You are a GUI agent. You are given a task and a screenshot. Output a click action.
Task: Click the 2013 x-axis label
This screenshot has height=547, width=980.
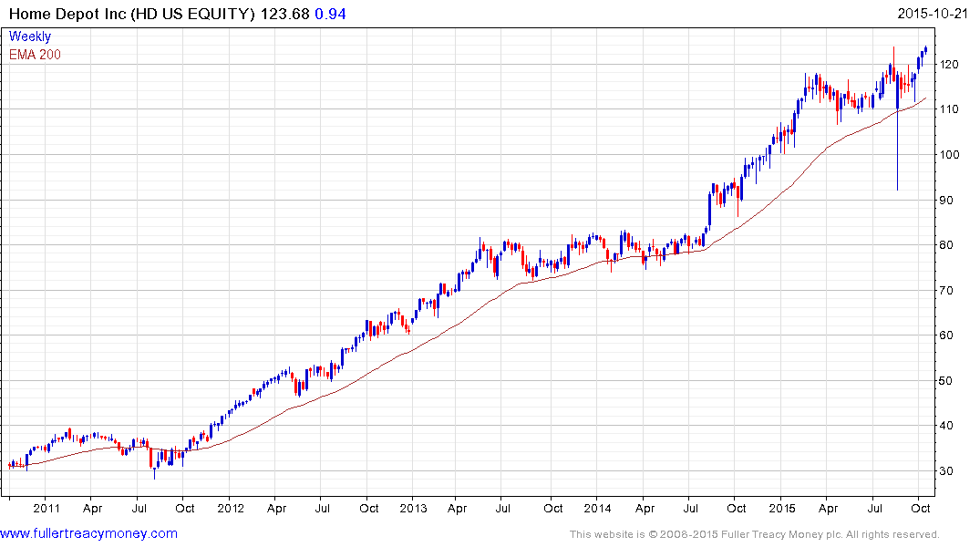[x=413, y=508]
